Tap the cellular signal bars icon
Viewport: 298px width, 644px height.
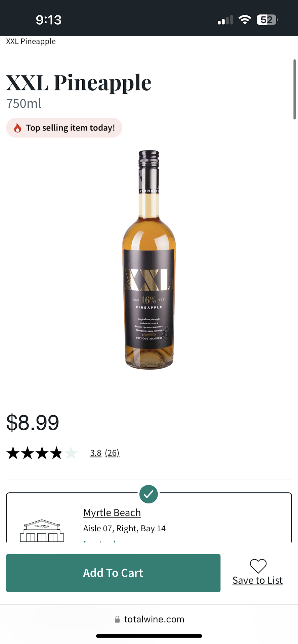[x=225, y=20]
